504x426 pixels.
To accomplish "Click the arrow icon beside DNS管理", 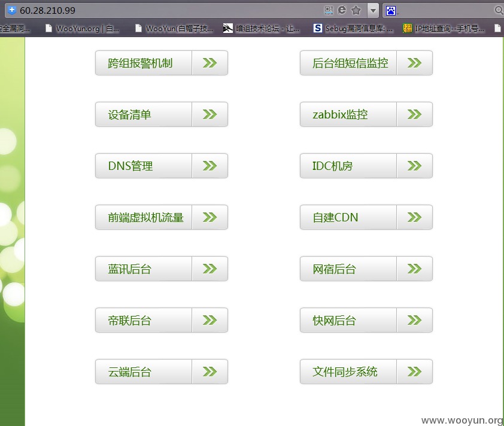I will point(210,166).
